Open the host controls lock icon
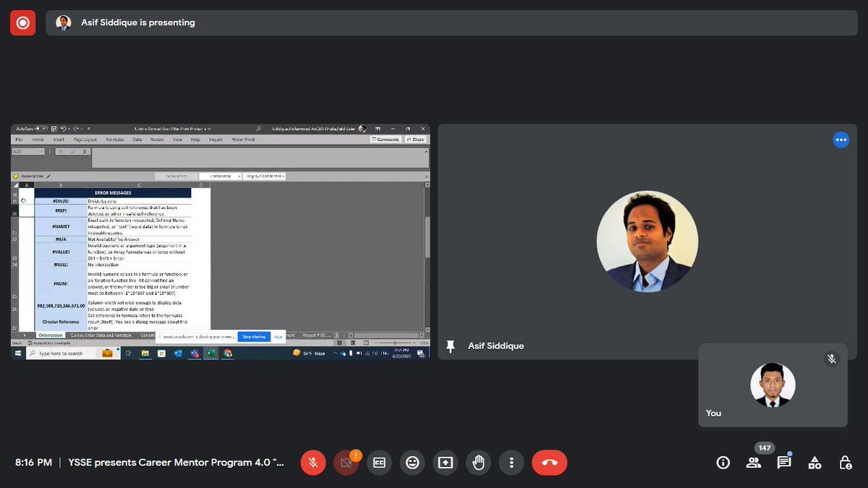 (845, 463)
